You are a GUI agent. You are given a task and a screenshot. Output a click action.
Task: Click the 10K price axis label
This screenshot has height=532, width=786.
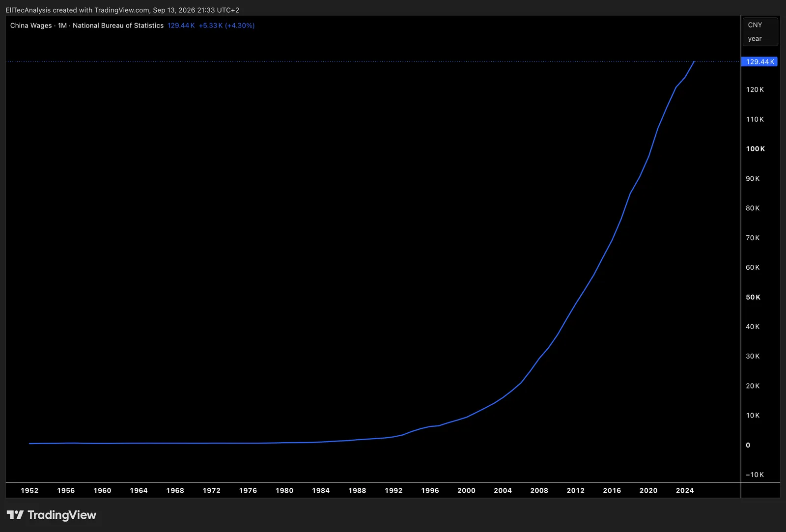pos(753,416)
